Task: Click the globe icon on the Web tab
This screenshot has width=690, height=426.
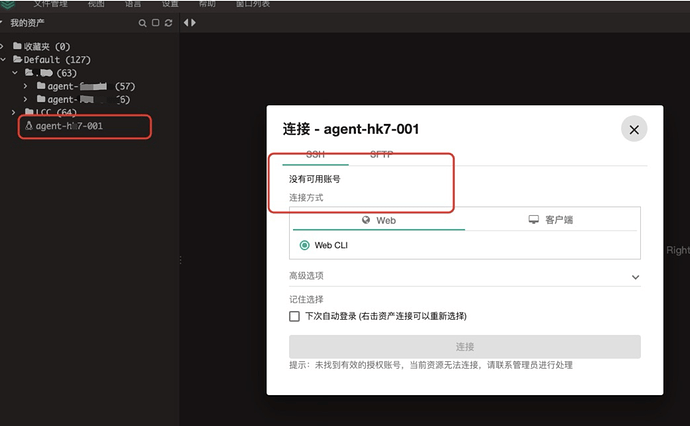Action: [366, 220]
